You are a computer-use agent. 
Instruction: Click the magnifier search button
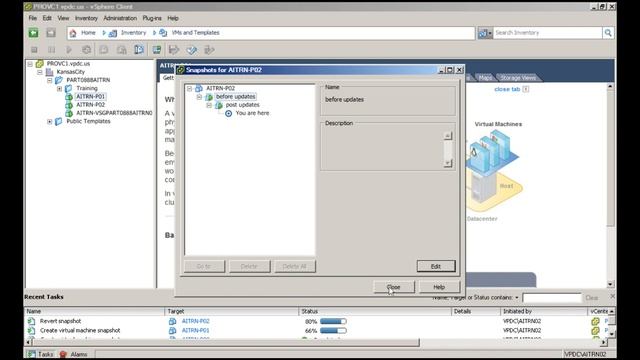[608, 33]
